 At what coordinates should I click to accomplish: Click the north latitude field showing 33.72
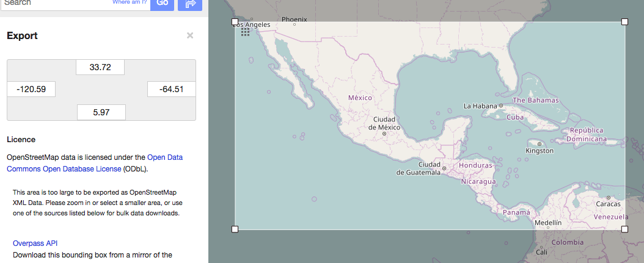click(x=100, y=67)
